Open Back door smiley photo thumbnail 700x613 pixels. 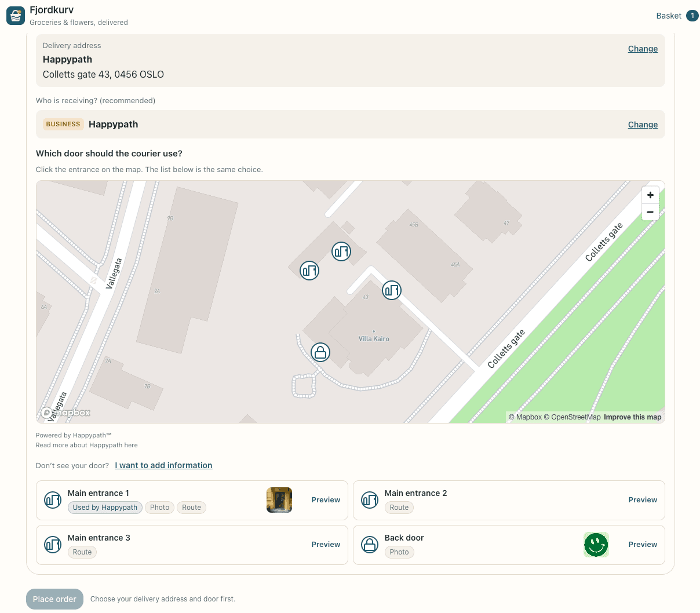[596, 545]
